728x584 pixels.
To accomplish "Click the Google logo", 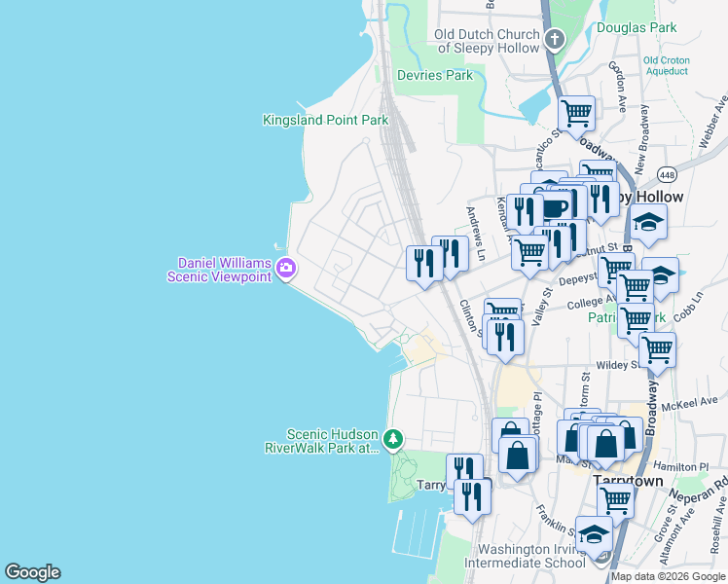I will pyautogui.click(x=32, y=572).
